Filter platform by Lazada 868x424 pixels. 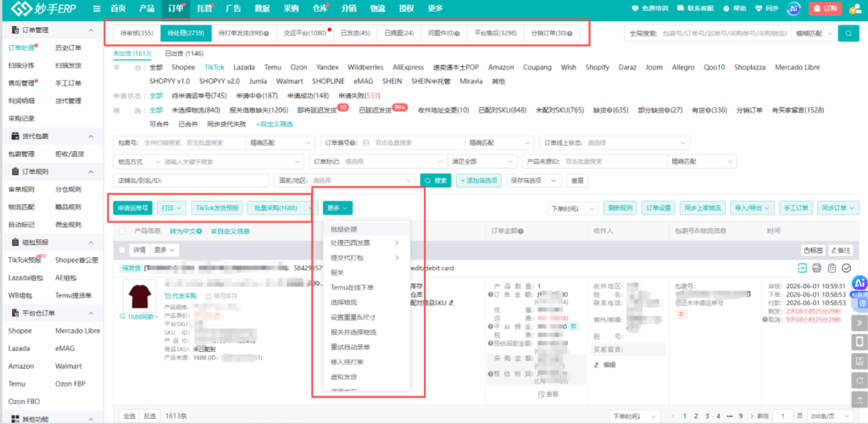pos(244,67)
